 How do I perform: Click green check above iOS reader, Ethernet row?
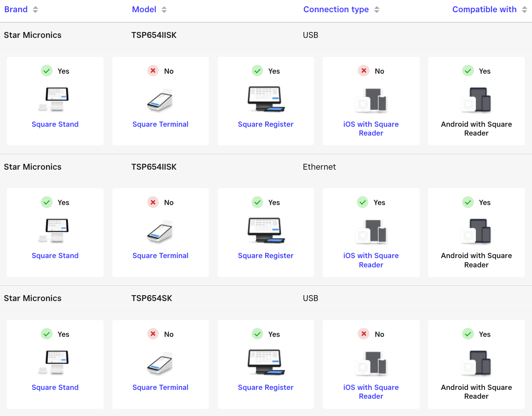[x=363, y=202]
